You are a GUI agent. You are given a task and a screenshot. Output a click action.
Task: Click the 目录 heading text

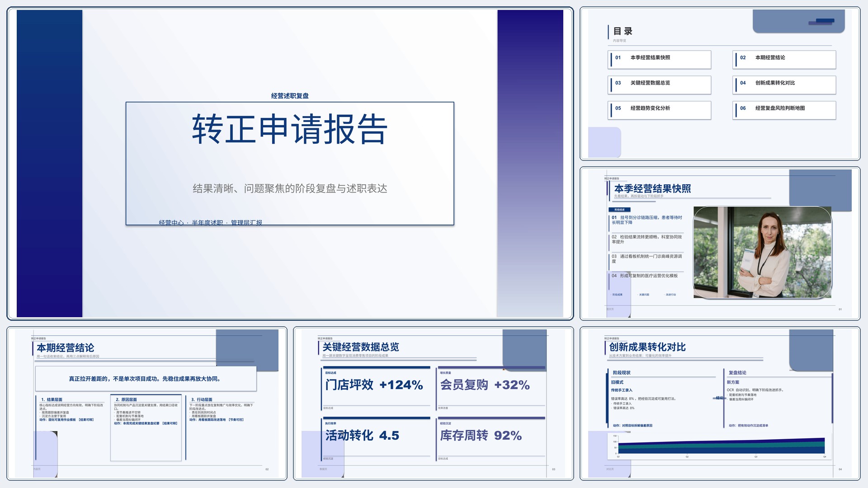pos(623,31)
